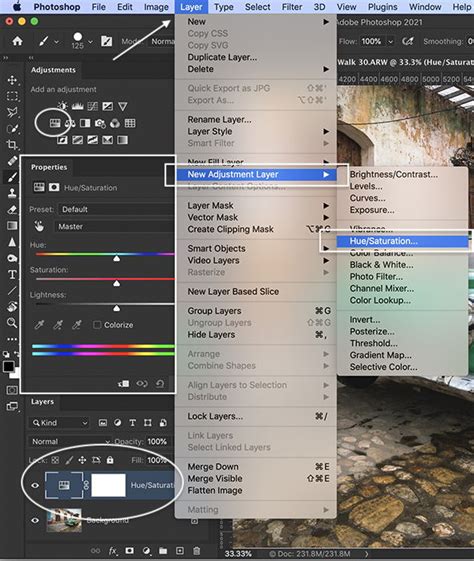
Task: Reset adjustment defaults in Properties panel
Action: tap(160, 384)
